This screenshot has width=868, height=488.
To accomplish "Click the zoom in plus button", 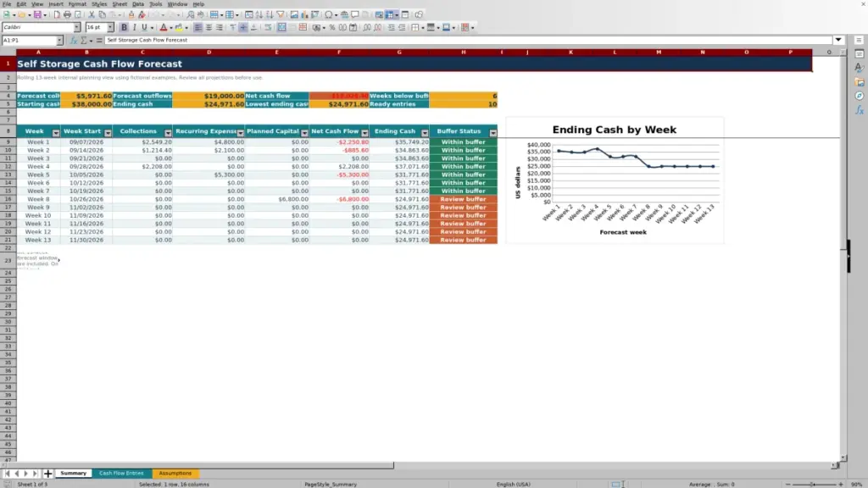I will click(x=841, y=485).
